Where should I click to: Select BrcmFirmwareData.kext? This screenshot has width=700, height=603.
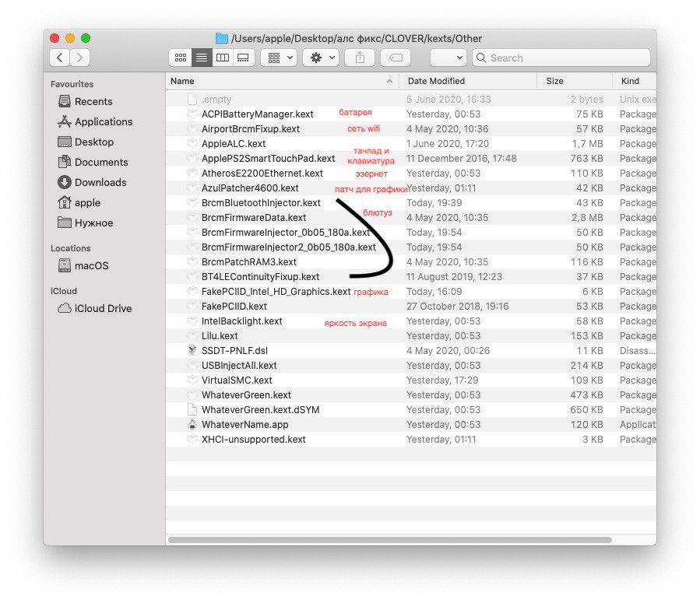click(410, 217)
